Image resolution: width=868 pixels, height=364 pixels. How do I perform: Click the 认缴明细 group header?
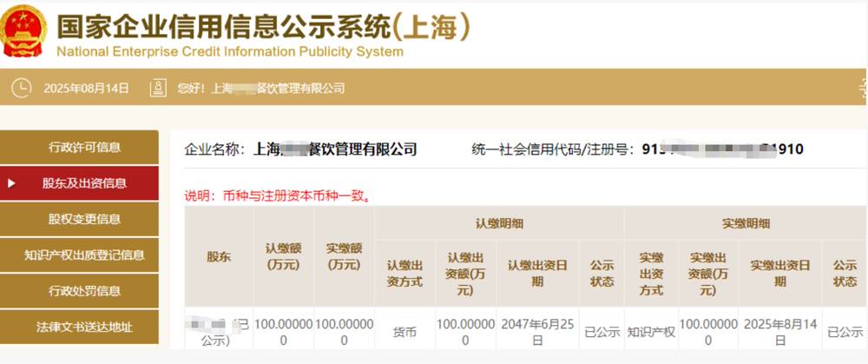click(499, 223)
